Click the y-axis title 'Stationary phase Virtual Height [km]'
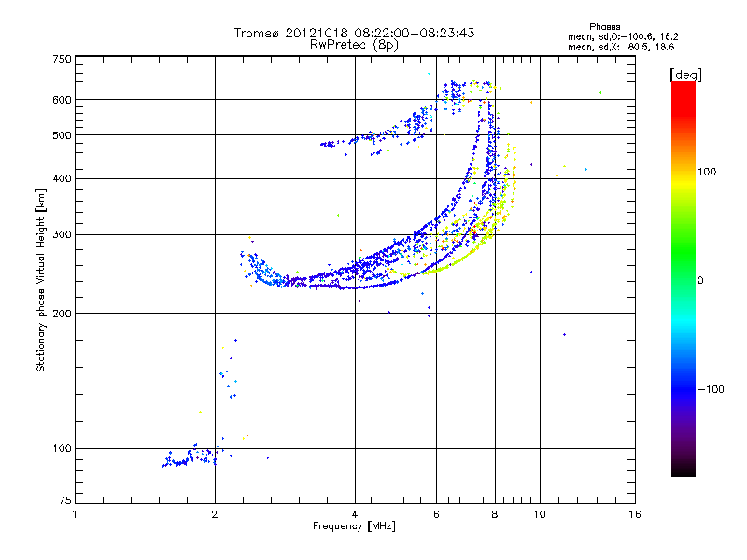Image resolution: width=747 pixels, height=560 pixels. pos(41,280)
